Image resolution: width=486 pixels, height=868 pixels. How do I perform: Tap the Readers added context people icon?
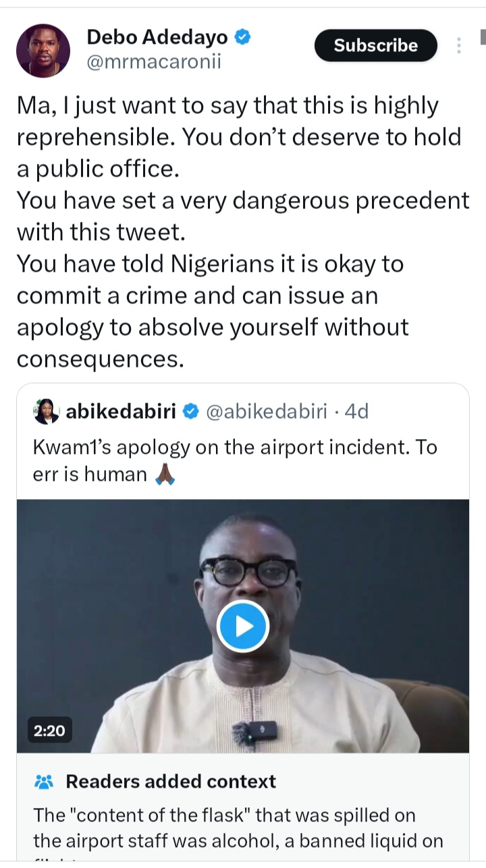tap(44, 782)
